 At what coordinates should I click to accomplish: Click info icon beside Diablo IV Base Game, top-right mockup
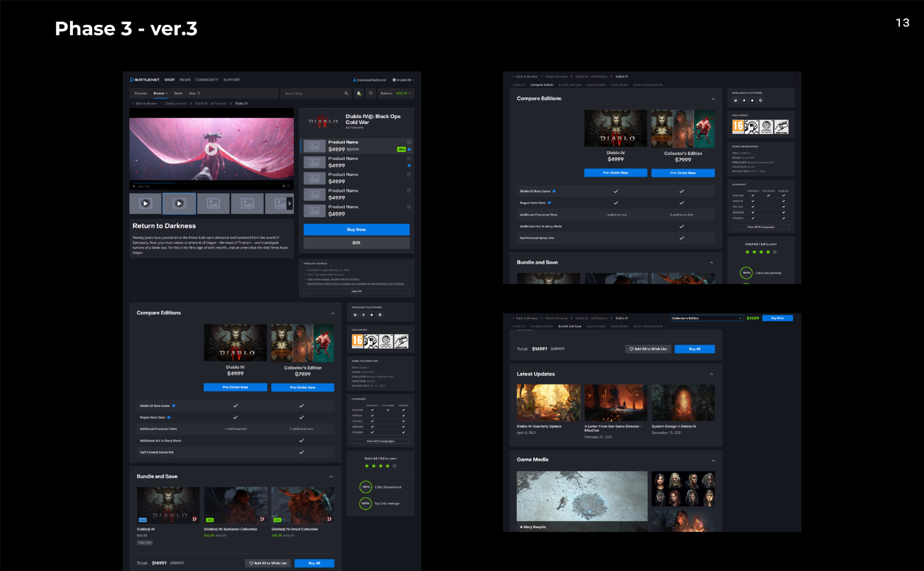554,191
